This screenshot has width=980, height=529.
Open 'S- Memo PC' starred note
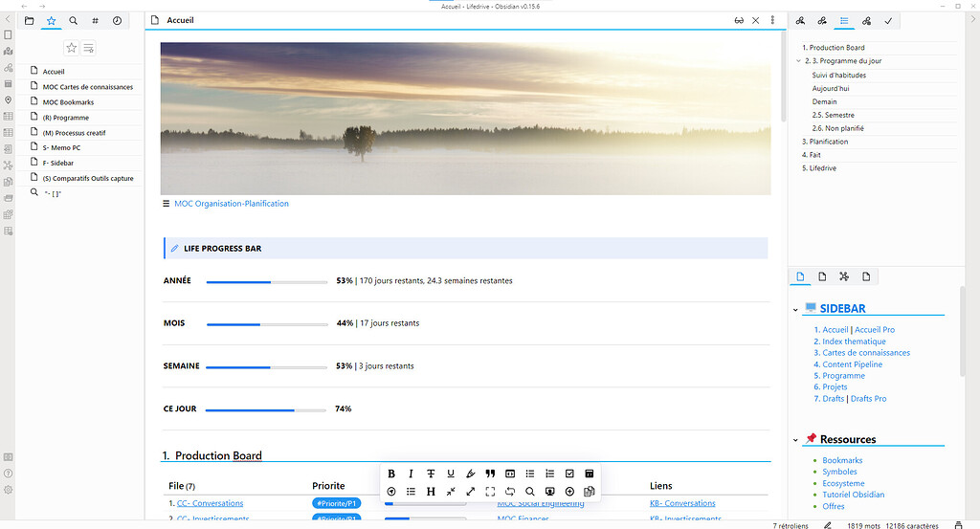(x=61, y=148)
